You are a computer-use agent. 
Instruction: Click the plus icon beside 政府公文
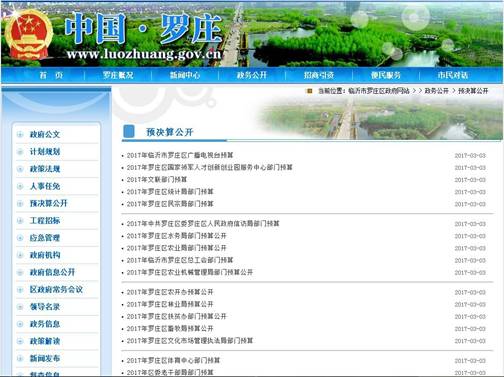point(20,134)
